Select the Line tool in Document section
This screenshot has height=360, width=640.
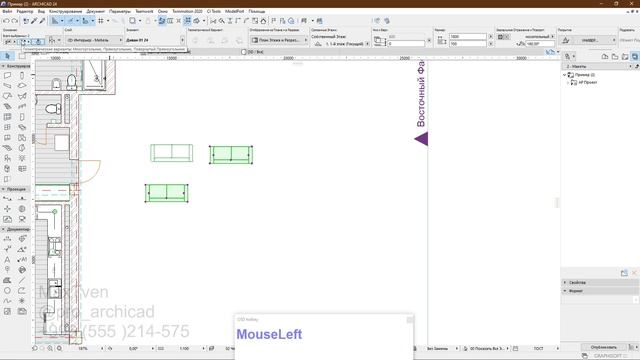(22, 280)
